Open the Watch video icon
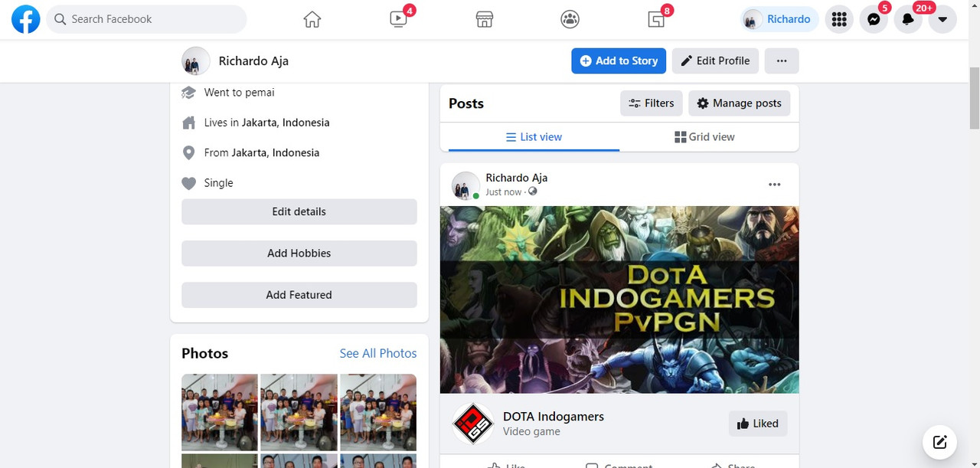980x468 pixels. pos(398,19)
